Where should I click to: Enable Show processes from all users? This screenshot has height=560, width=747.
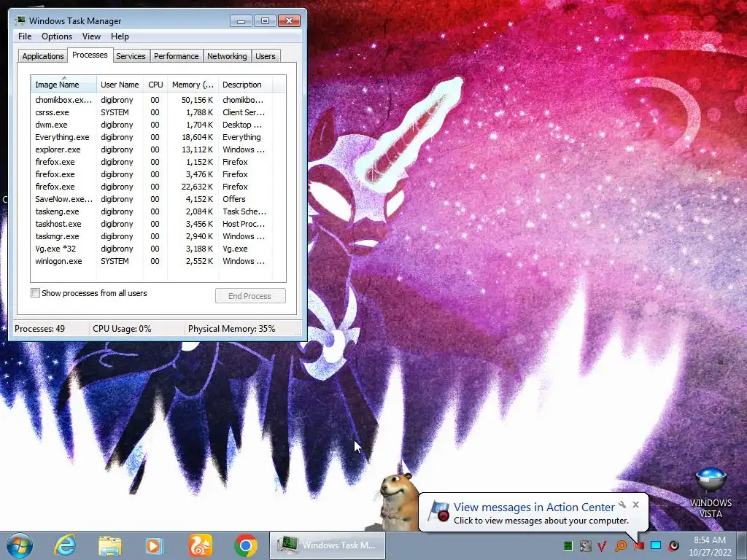pos(35,293)
